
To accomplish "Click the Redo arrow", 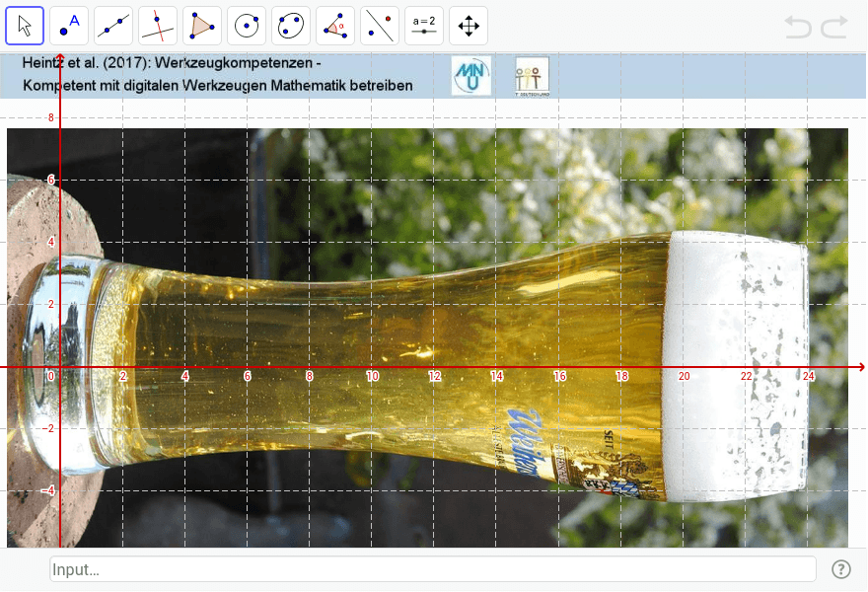I will click(834, 28).
